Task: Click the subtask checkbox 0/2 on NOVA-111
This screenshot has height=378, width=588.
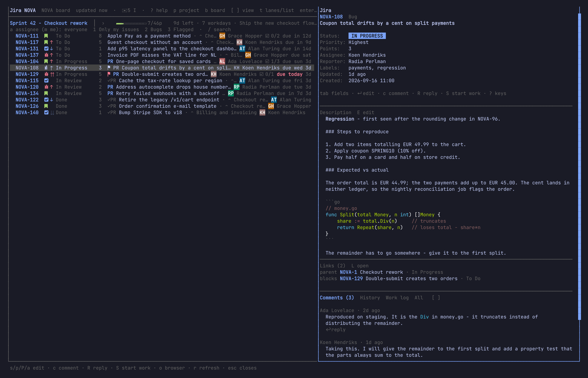Action: tap(267, 36)
